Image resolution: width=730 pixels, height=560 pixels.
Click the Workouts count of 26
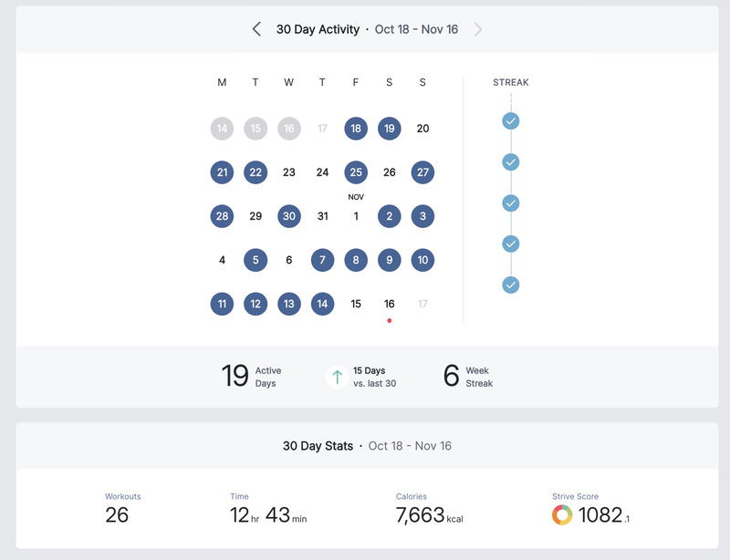[117, 515]
